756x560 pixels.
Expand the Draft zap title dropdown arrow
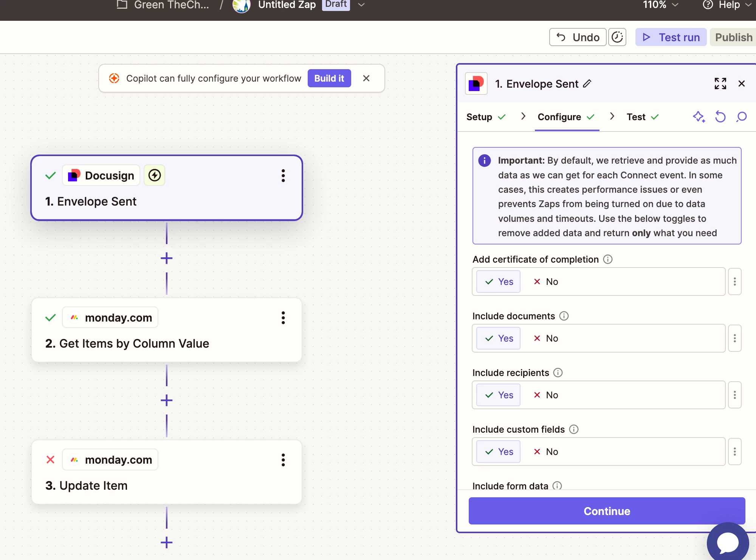coord(361,5)
